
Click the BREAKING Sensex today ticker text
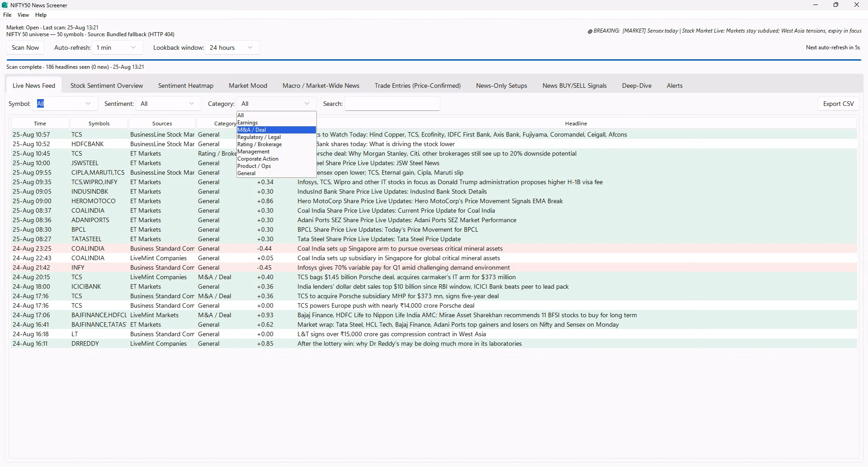tap(727, 31)
